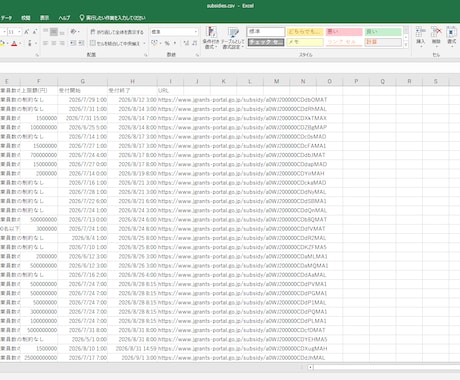Align text to the left

(46, 43)
